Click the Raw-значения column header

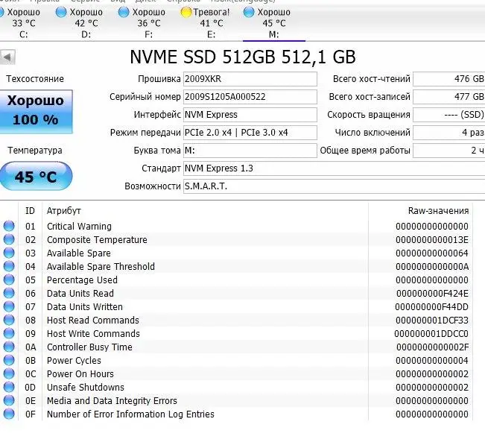[x=438, y=211]
